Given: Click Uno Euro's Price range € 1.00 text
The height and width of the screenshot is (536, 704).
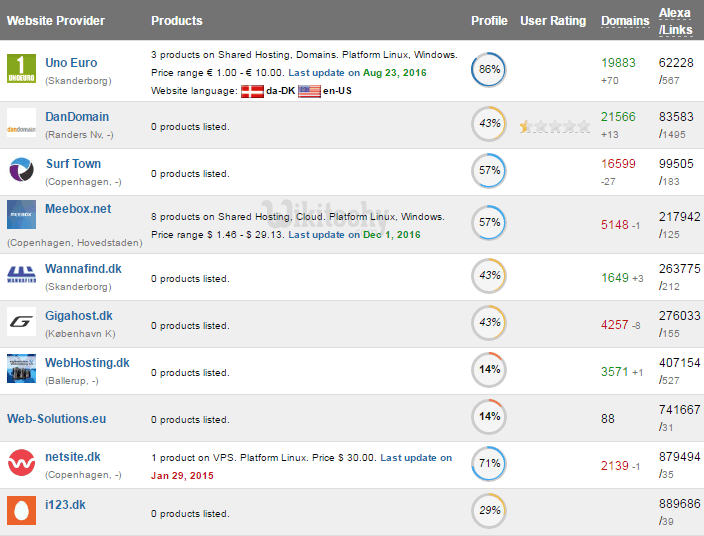Looking at the screenshot, I should 217,73.
